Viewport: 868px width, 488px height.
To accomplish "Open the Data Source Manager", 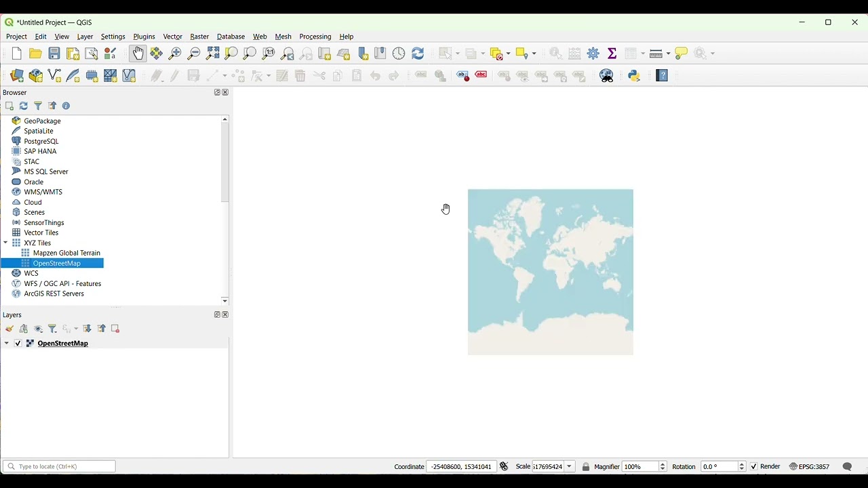I will tap(17, 76).
